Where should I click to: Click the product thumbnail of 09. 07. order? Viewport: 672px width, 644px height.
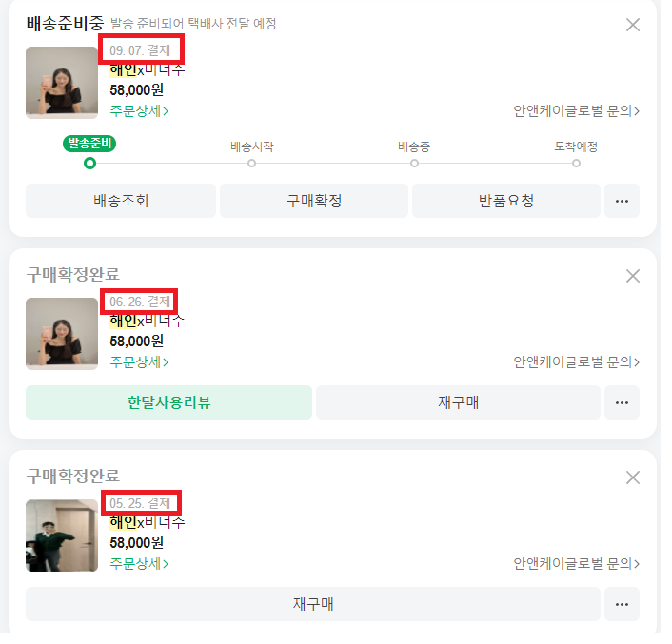click(62, 83)
